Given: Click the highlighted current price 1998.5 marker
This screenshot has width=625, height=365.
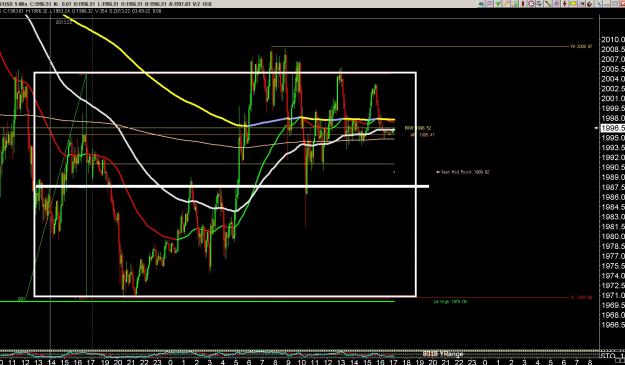Looking at the screenshot, I should coord(613,128).
